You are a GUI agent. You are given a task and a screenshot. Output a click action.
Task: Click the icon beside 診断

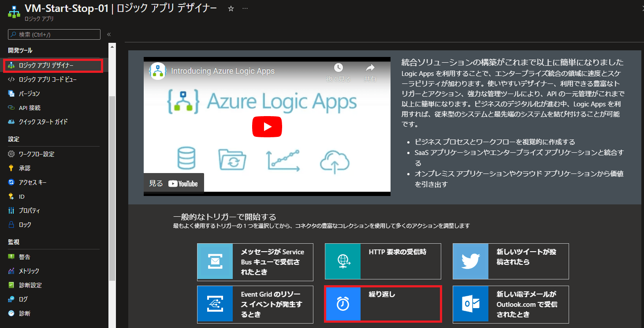(11, 313)
